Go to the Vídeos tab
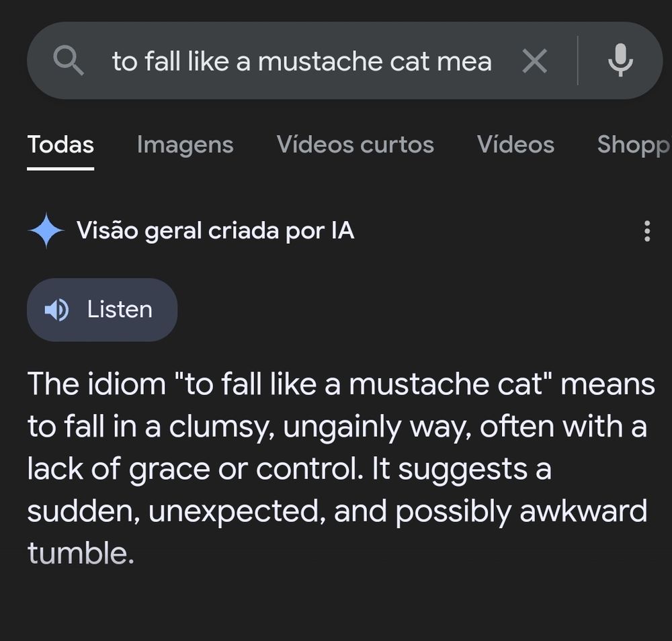 [515, 144]
